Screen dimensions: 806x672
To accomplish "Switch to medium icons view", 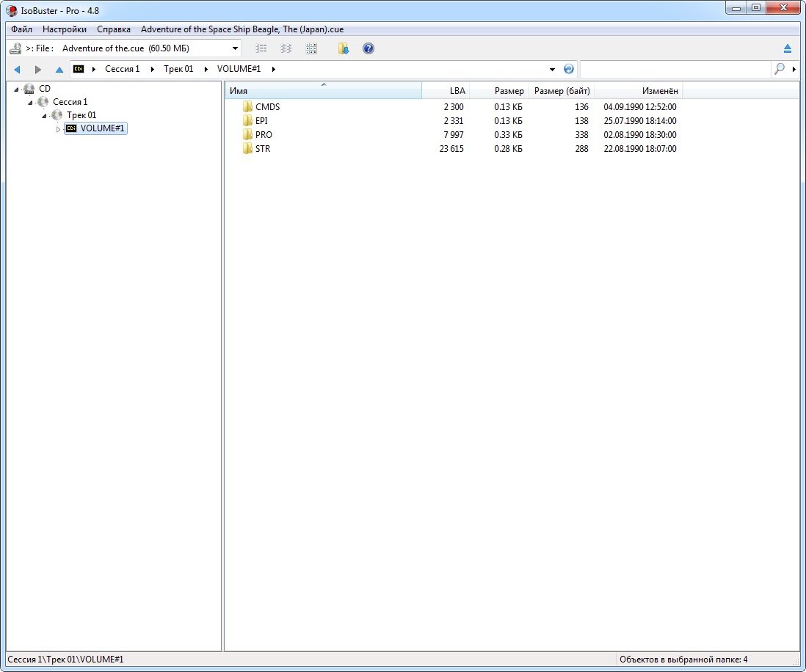I will [x=286, y=48].
